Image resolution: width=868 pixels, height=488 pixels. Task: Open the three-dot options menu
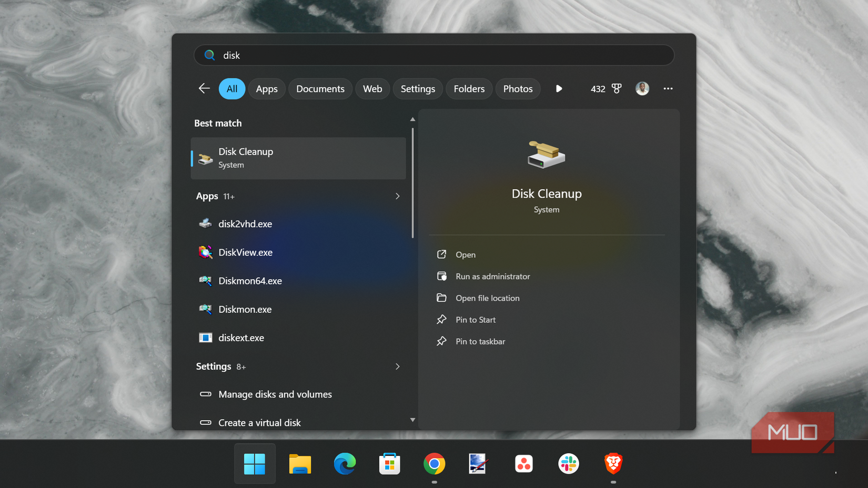(x=668, y=88)
